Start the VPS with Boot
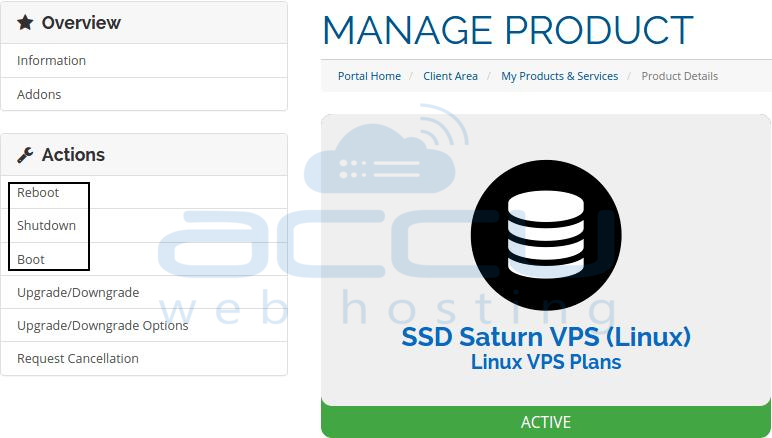Viewport: 772px width, 438px height. (144, 259)
